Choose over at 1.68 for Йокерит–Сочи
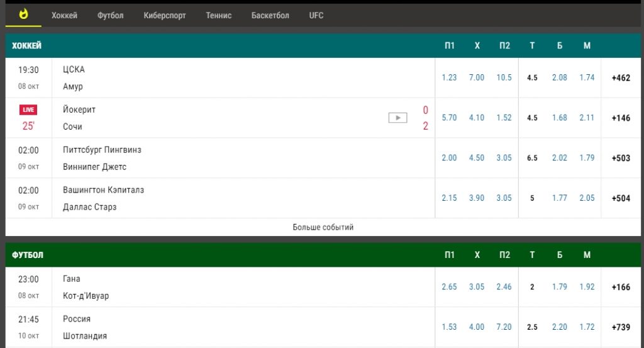This screenshot has width=644, height=348. (x=559, y=118)
